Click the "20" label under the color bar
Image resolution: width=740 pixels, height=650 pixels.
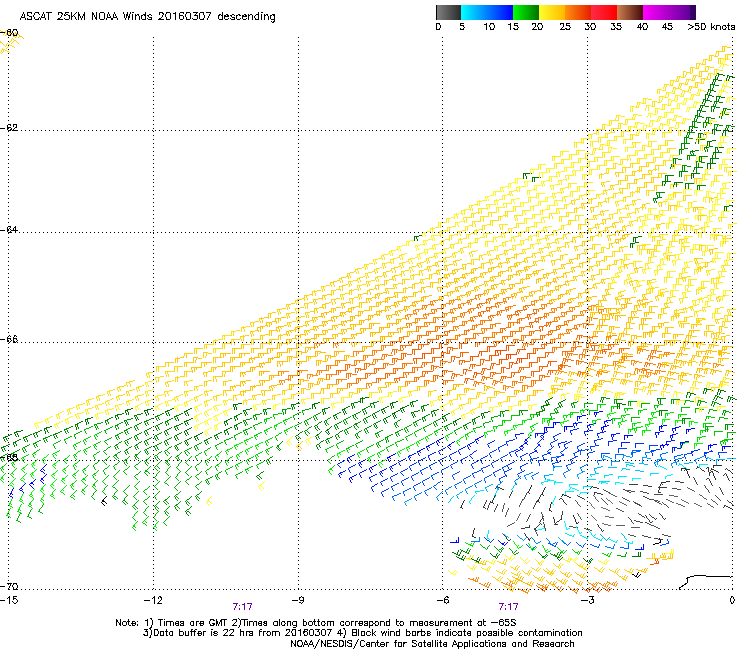pos(537,26)
